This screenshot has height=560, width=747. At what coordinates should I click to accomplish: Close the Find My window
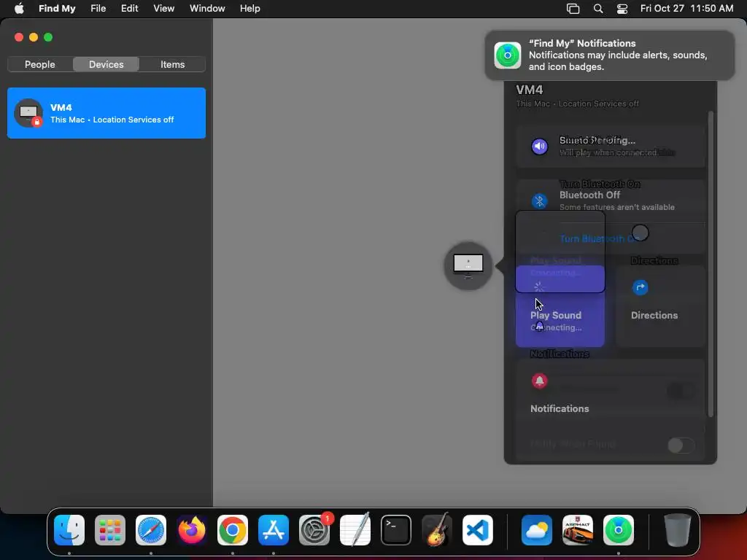[19, 37]
